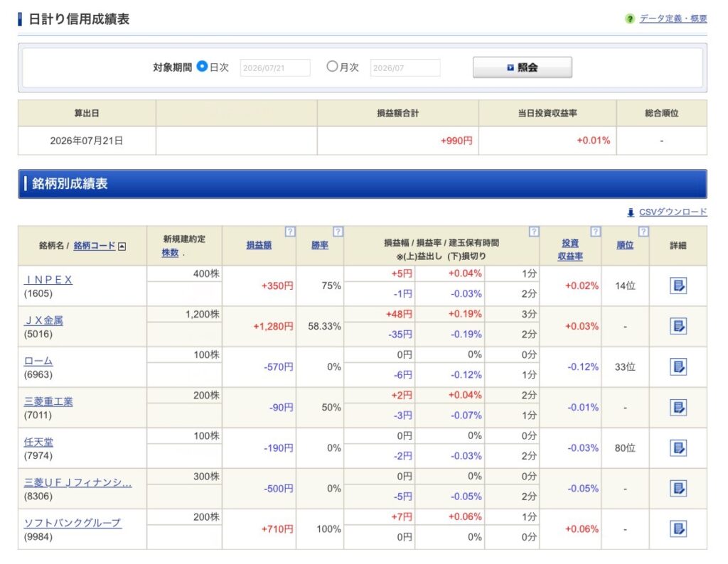Open detail icon for JX金属 row
Image resolution: width=728 pixels, height=564 pixels.
click(x=678, y=326)
